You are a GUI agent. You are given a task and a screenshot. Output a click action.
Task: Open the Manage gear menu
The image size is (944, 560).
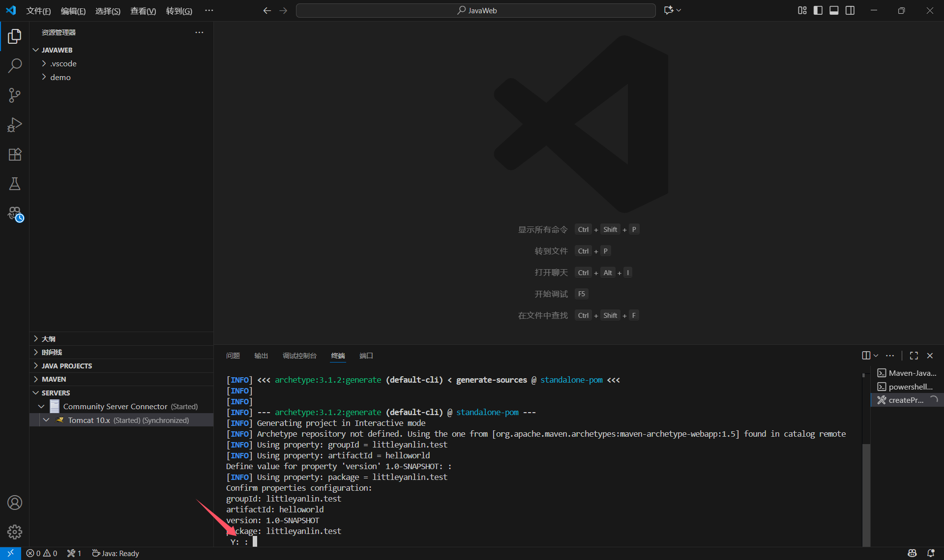[x=15, y=532]
